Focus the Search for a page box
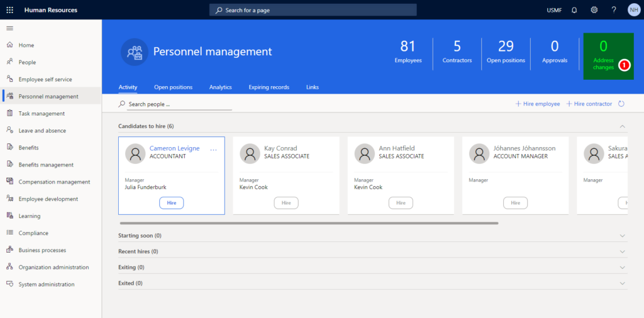Viewport: 644px width, 318px height. click(x=313, y=10)
